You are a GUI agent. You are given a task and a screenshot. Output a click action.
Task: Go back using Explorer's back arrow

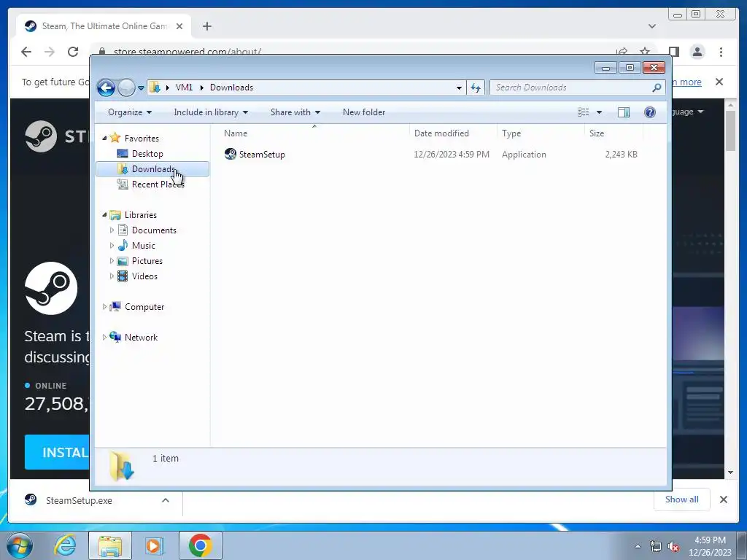106,87
